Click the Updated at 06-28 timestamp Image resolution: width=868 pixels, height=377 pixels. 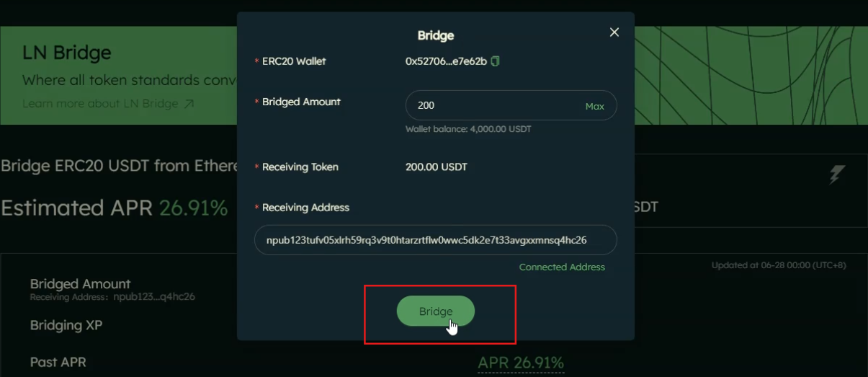click(x=779, y=265)
